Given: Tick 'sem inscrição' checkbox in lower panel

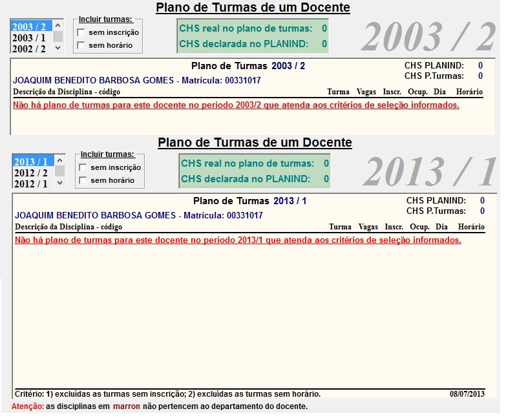Looking at the screenshot, I should pos(83,167).
